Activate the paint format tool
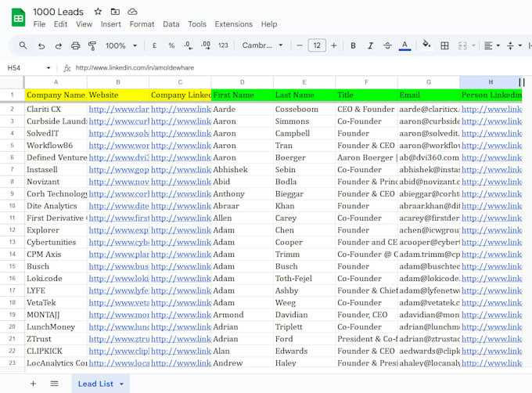This screenshot has height=393, width=532. coord(92,45)
